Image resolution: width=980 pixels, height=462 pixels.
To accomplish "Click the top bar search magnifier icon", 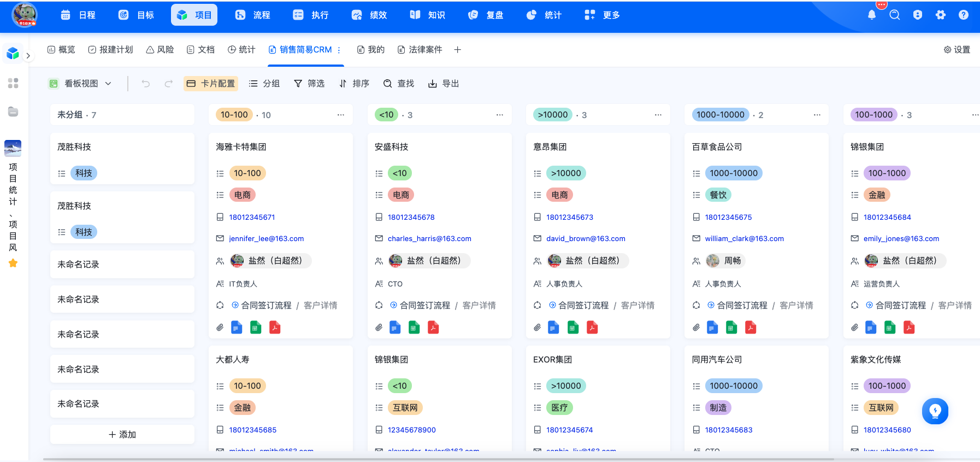I will coord(895,15).
